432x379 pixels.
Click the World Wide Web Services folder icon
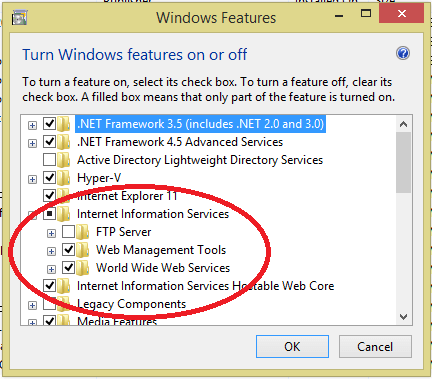coord(82,268)
